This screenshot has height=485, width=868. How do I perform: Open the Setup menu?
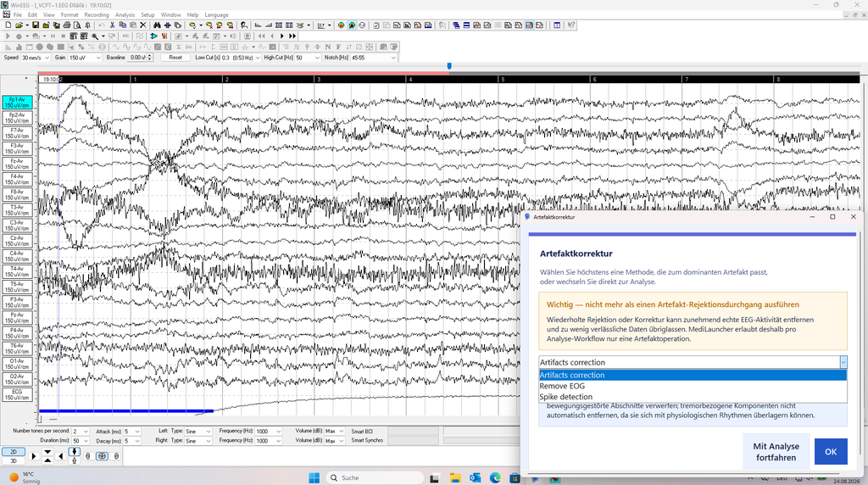click(x=147, y=15)
